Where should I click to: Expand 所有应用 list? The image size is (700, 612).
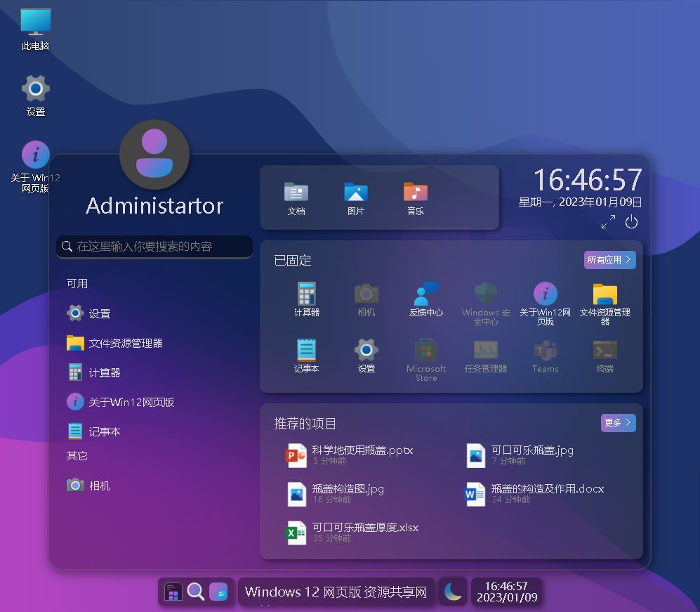pyautogui.click(x=609, y=260)
